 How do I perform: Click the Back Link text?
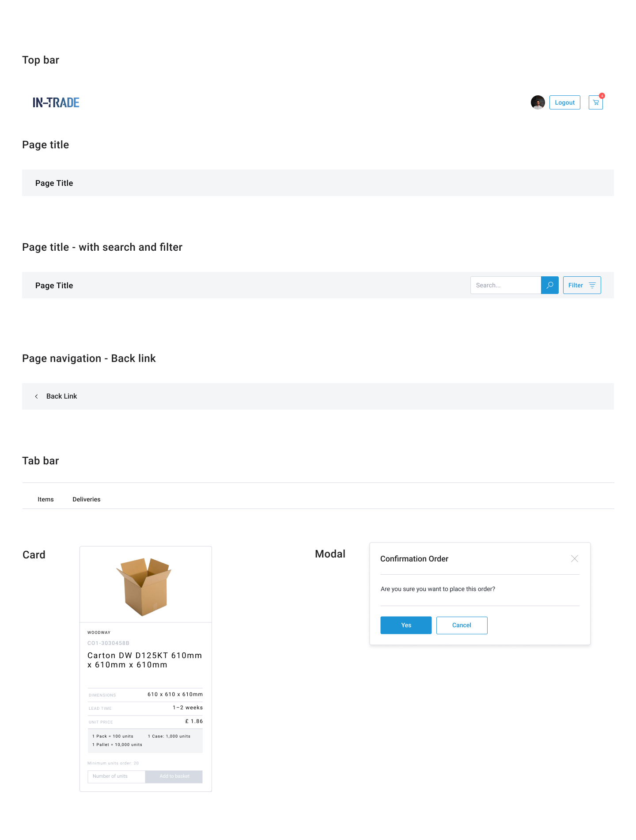click(x=62, y=396)
